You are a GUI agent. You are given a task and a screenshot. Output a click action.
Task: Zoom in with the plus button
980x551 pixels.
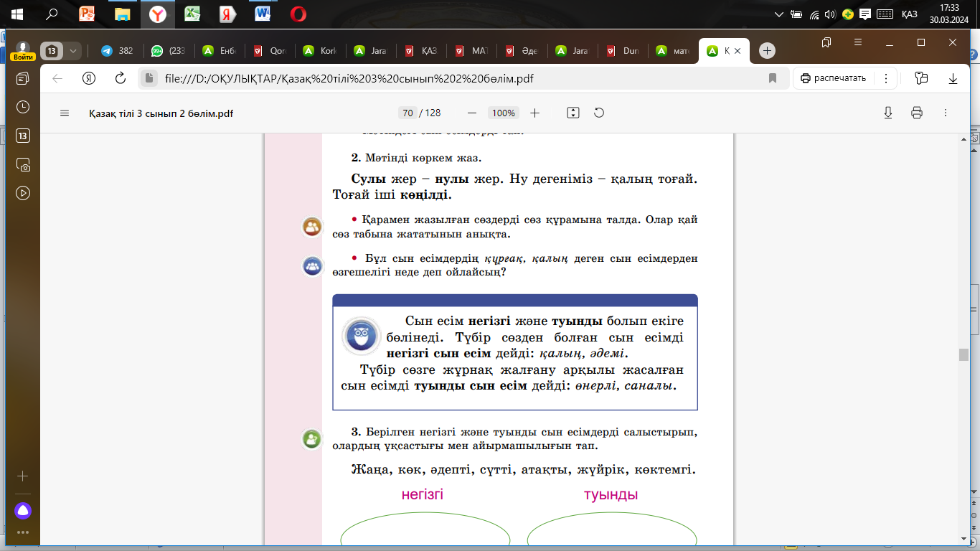534,113
